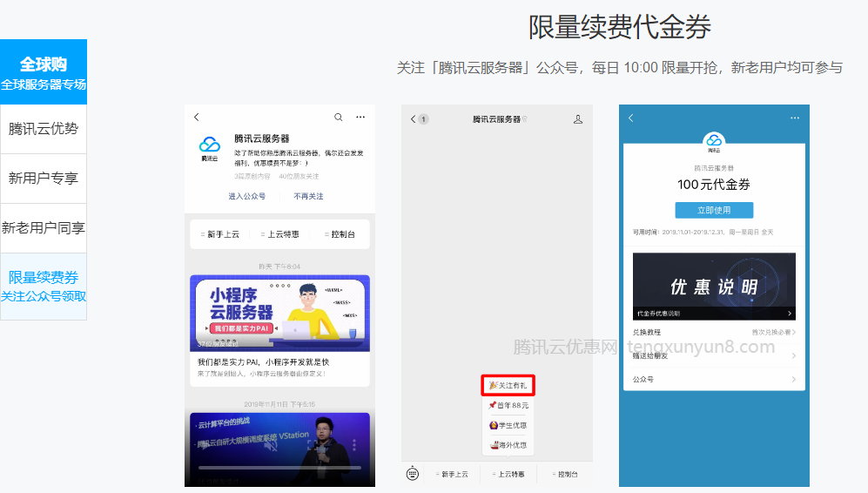Open the 小程序云服务器 article banner
This screenshot has width=868, height=493.
[x=280, y=313]
